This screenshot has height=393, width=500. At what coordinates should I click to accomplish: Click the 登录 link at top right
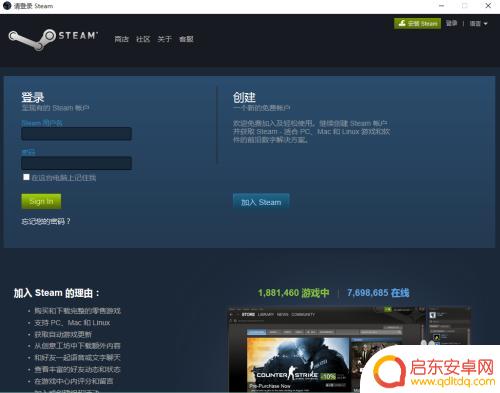451,23
